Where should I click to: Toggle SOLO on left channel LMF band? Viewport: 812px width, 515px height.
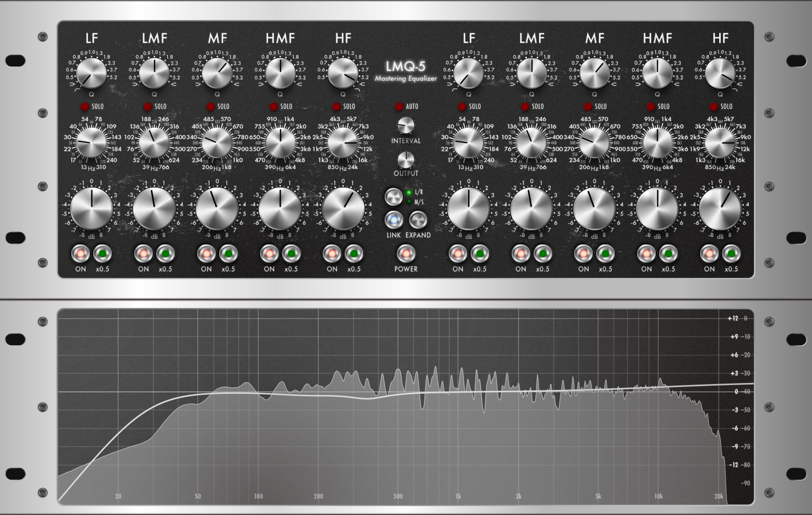pos(147,107)
